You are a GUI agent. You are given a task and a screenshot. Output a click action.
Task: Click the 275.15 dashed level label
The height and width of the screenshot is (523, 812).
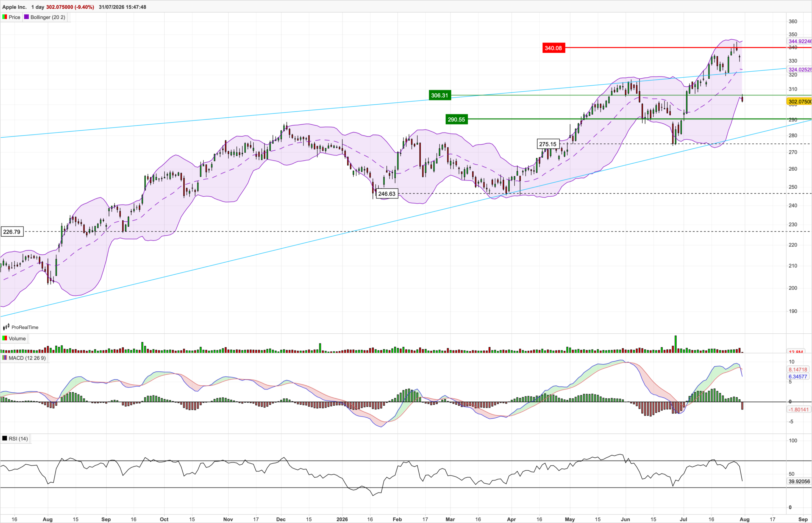548,144
